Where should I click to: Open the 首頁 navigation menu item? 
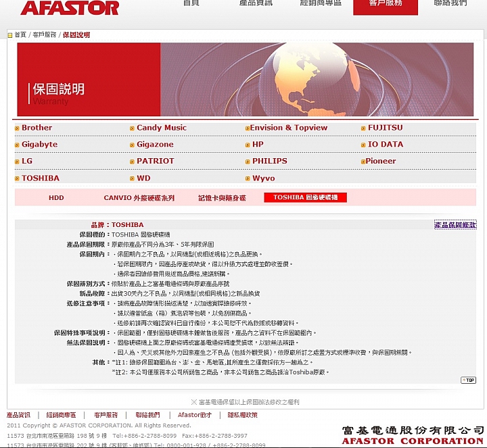click(191, 3)
